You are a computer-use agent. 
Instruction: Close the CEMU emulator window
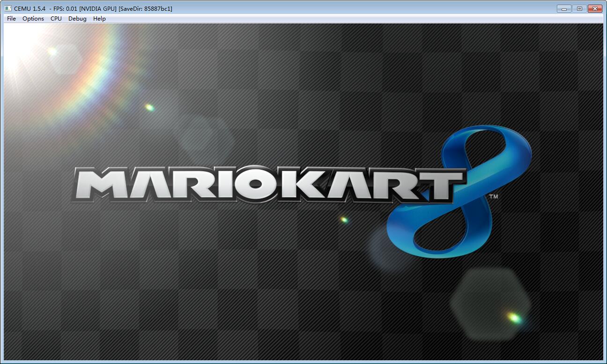(x=595, y=8)
